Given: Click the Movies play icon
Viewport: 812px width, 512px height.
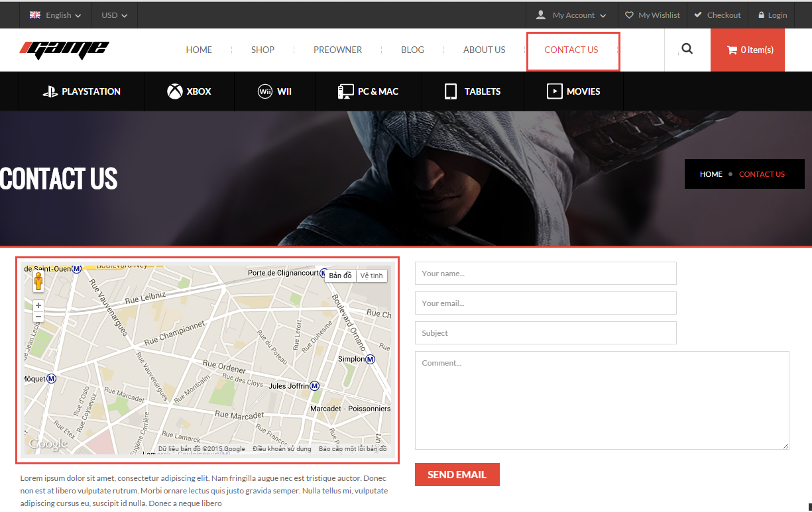Looking at the screenshot, I should pyautogui.click(x=554, y=91).
